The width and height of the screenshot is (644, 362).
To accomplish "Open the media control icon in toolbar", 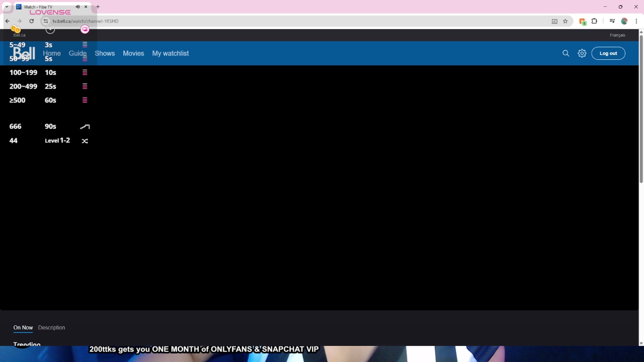I will [612, 21].
